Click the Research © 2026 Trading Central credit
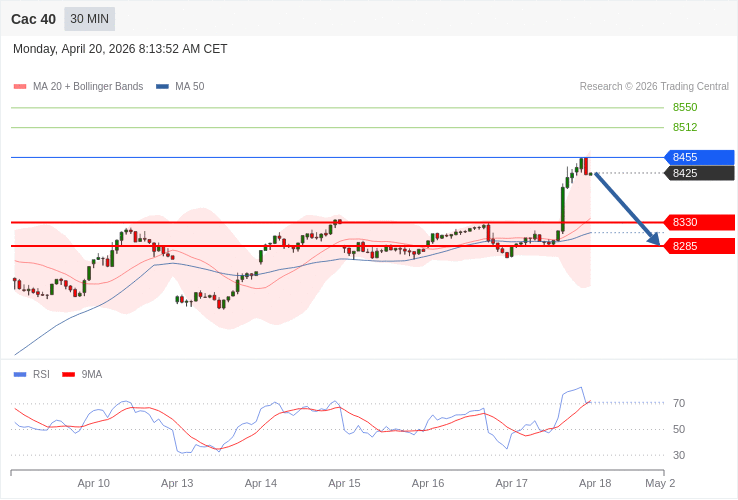The height and width of the screenshot is (500, 738). [x=654, y=87]
